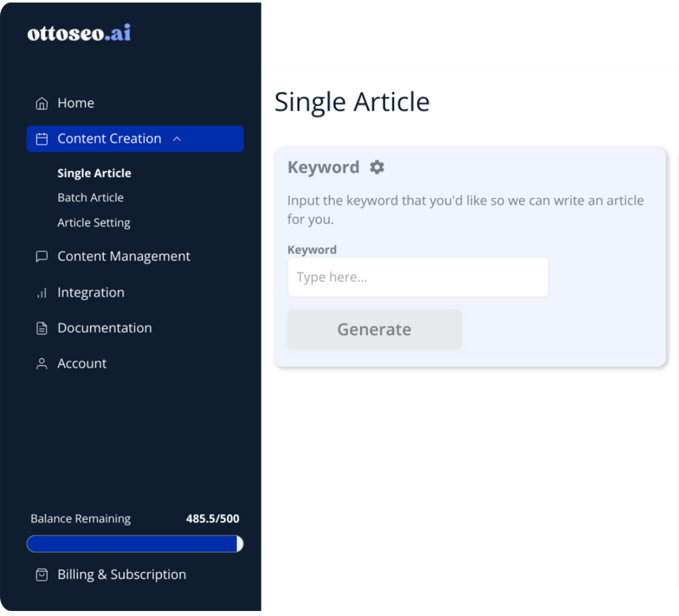Select Single Article in sidebar
Image resolution: width=679 pixels, height=616 pixels.
[x=94, y=173]
